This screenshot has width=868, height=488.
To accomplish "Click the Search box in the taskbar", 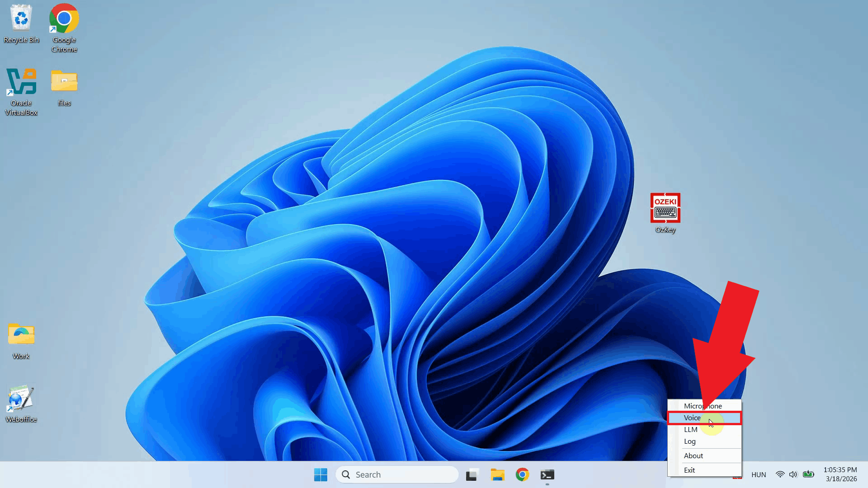I will click(397, 474).
